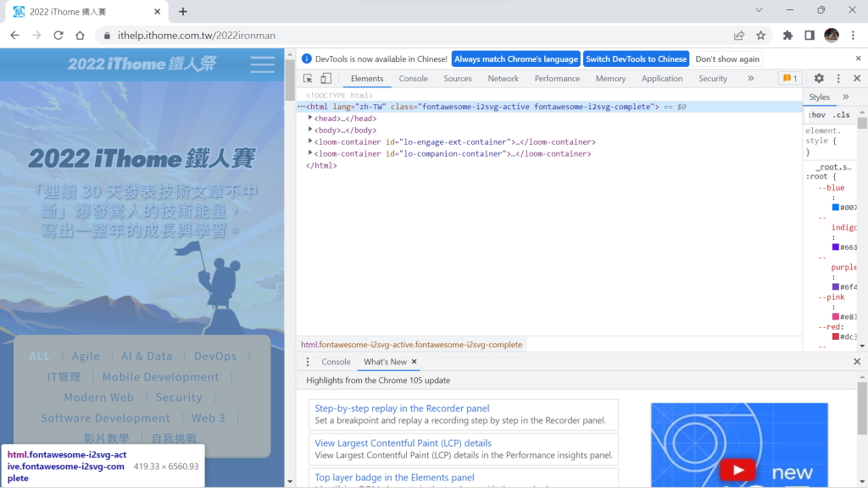
Task: Open the website hamburger menu
Action: [x=262, y=64]
